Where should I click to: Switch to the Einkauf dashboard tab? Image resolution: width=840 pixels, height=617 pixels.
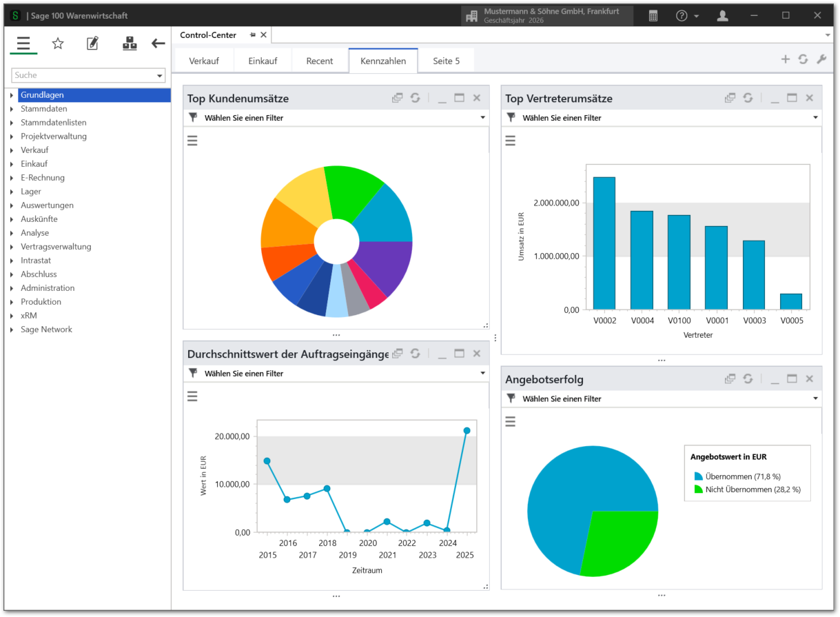coord(263,61)
